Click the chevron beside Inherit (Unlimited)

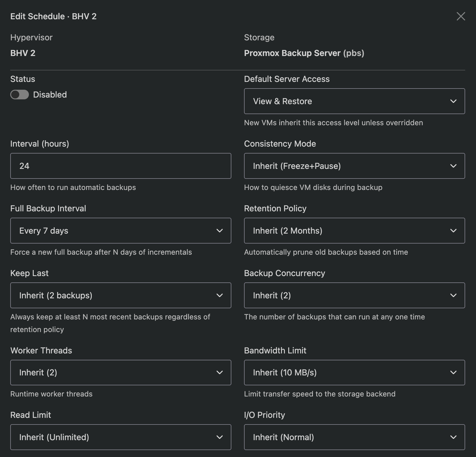point(220,437)
